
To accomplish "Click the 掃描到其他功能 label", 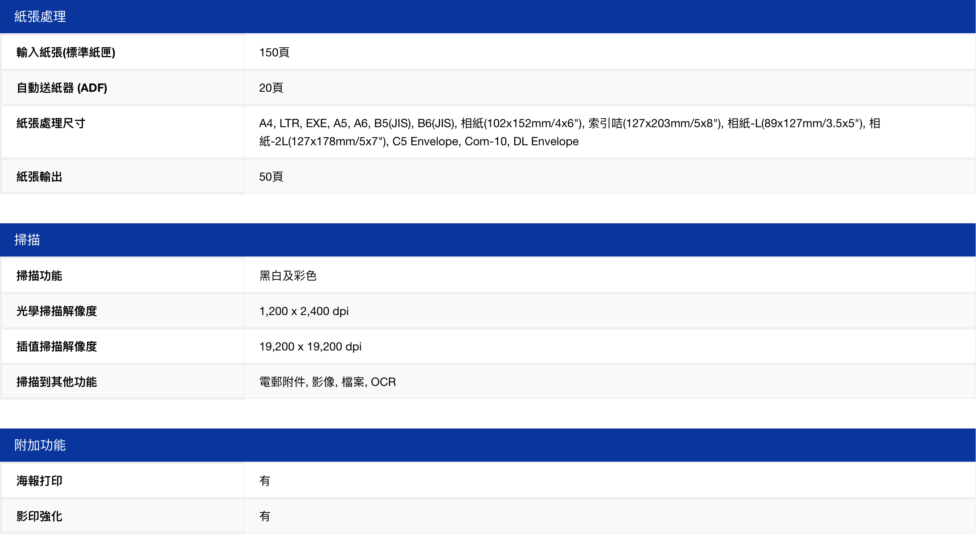I will pos(56,382).
